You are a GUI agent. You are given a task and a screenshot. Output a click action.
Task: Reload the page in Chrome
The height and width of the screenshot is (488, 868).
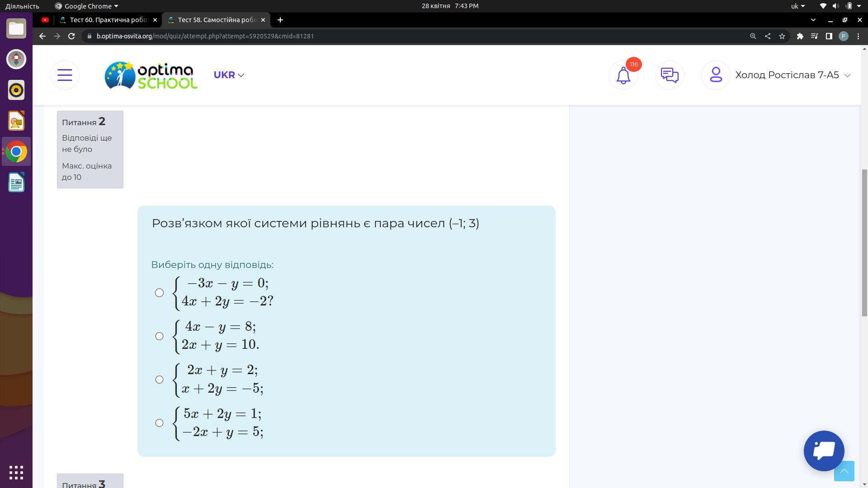pos(71,36)
